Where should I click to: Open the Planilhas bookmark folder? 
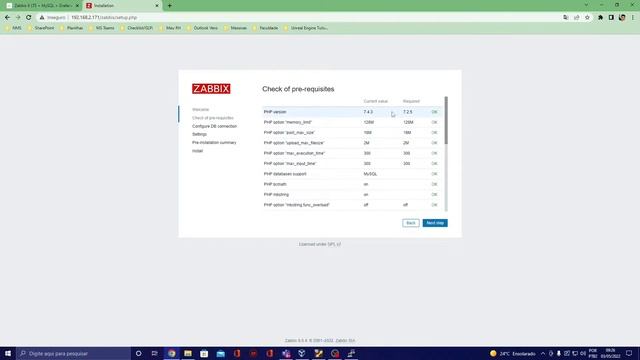click(x=71, y=28)
